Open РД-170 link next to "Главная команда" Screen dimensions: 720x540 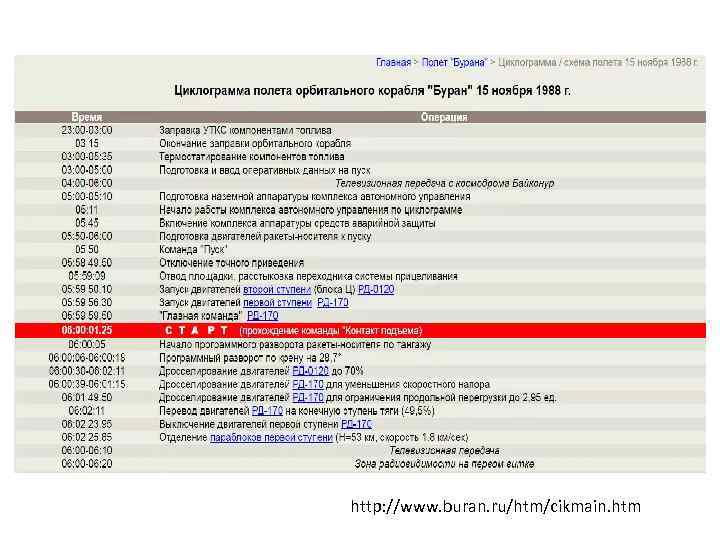click(x=263, y=316)
